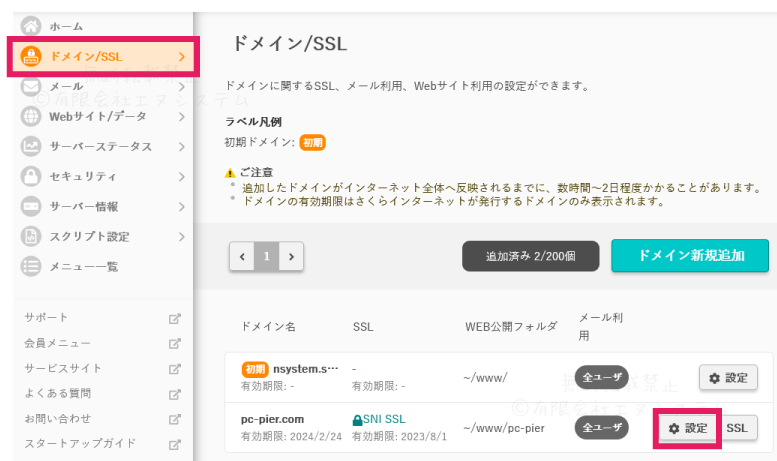Click external link icon beside スタートアップガイド
Image resolution: width=777 pixels, height=461 pixels.
pyautogui.click(x=174, y=445)
